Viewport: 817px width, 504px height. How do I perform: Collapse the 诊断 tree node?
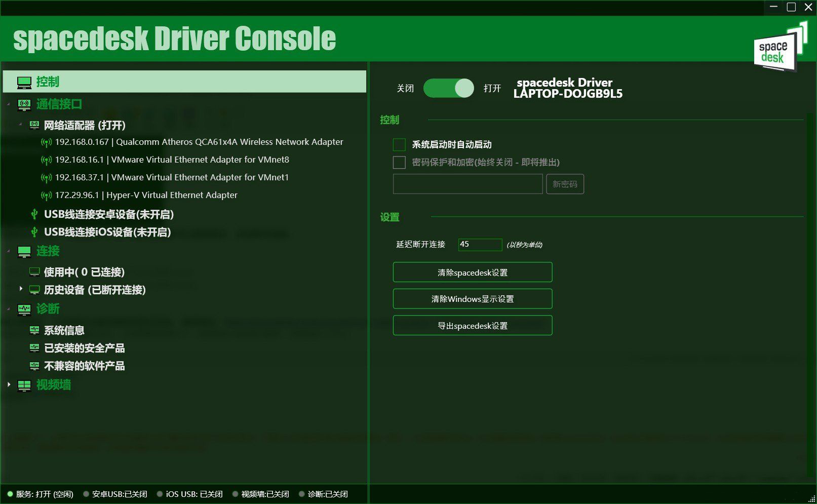(x=9, y=309)
